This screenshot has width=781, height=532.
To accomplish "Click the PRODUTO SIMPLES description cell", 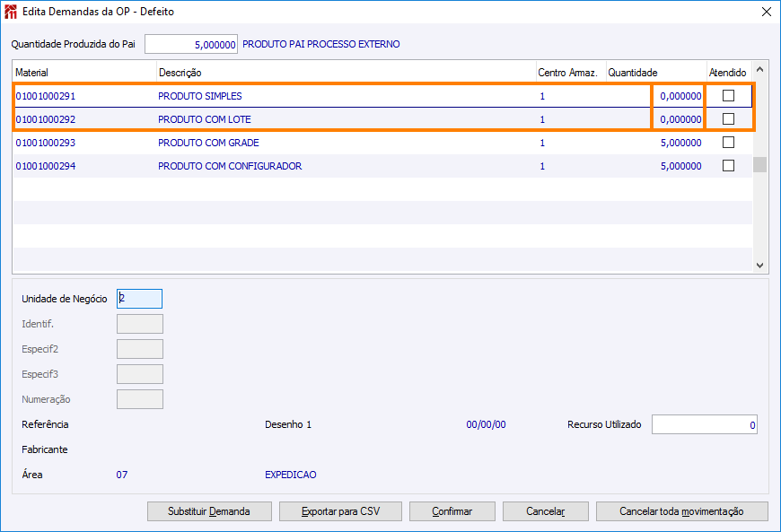I will (199, 96).
